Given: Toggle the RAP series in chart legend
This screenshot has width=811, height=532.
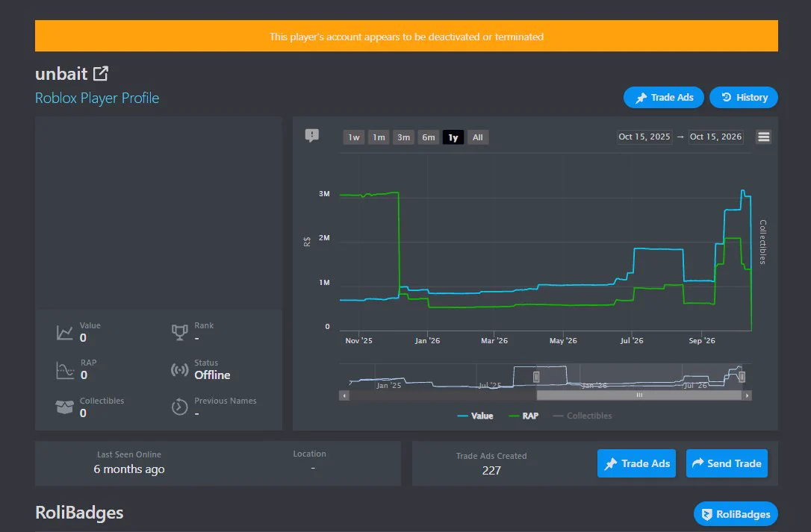Looking at the screenshot, I should [x=523, y=416].
